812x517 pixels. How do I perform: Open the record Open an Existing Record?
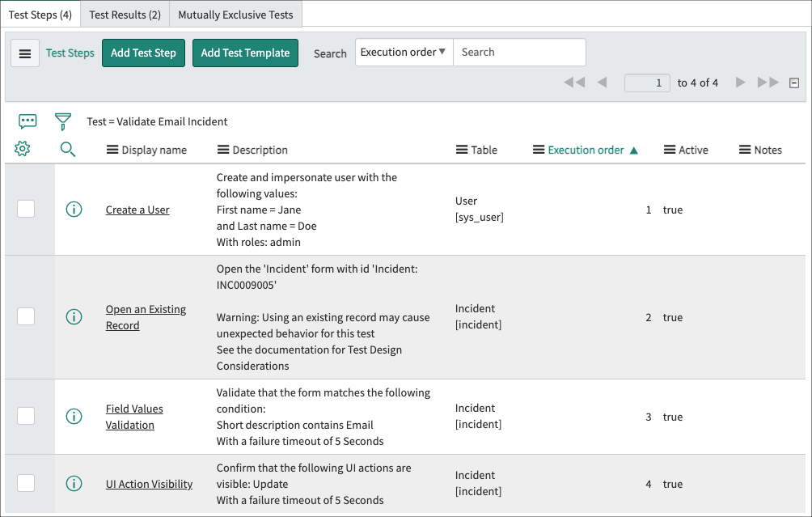(146, 317)
